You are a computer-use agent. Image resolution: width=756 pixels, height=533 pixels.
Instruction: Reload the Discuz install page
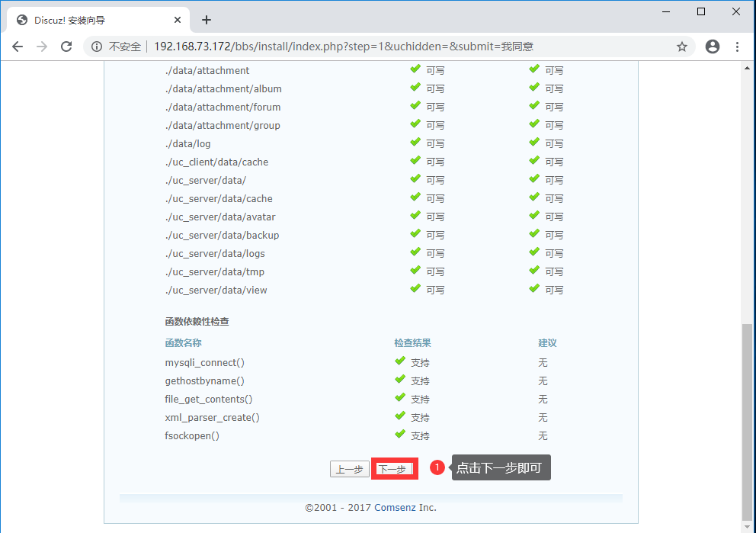pyautogui.click(x=66, y=47)
